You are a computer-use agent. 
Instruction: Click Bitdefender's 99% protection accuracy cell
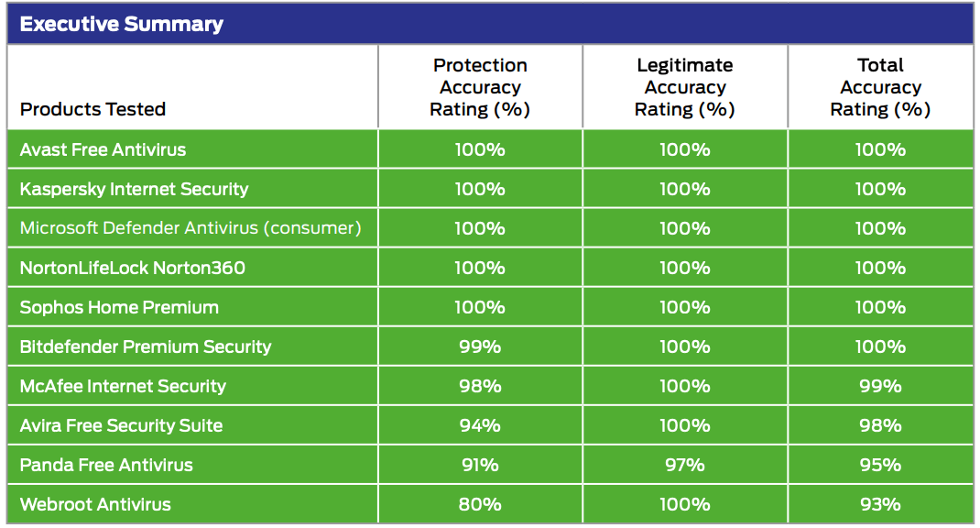pos(480,346)
